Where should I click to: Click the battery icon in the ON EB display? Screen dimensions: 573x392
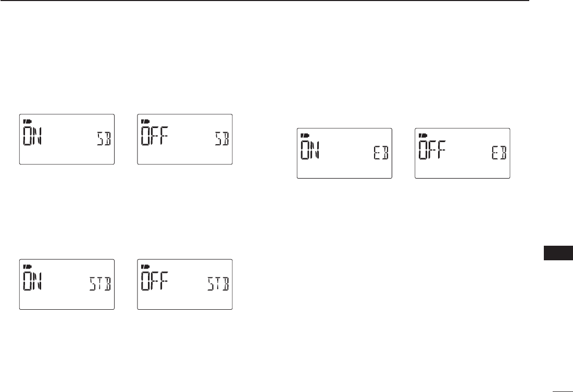pyautogui.click(x=305, y=135)
